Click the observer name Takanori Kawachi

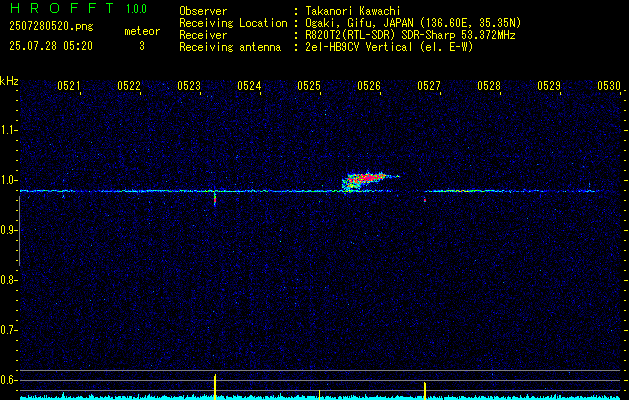click(353, 11)
